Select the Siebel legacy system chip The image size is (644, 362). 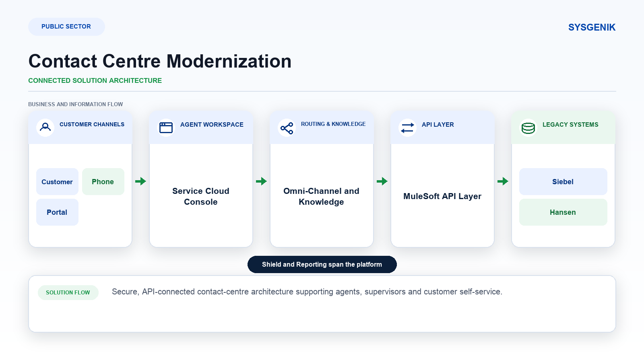563,182
